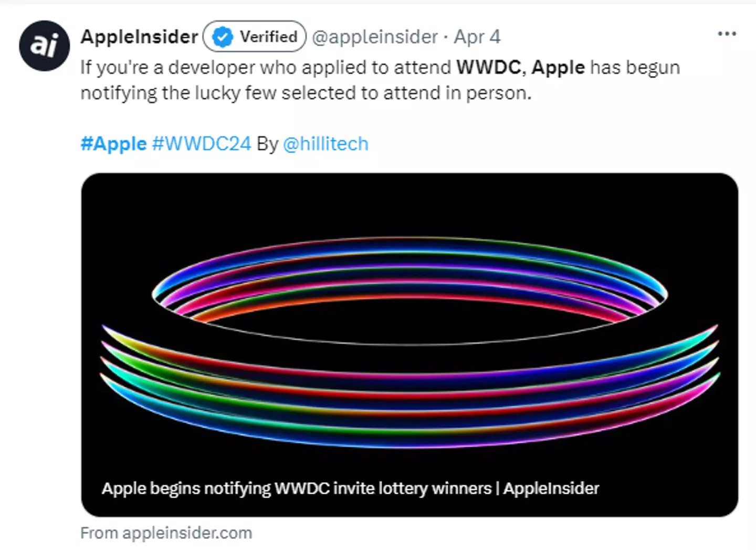Click the @hillitech mention

(327, 143)
